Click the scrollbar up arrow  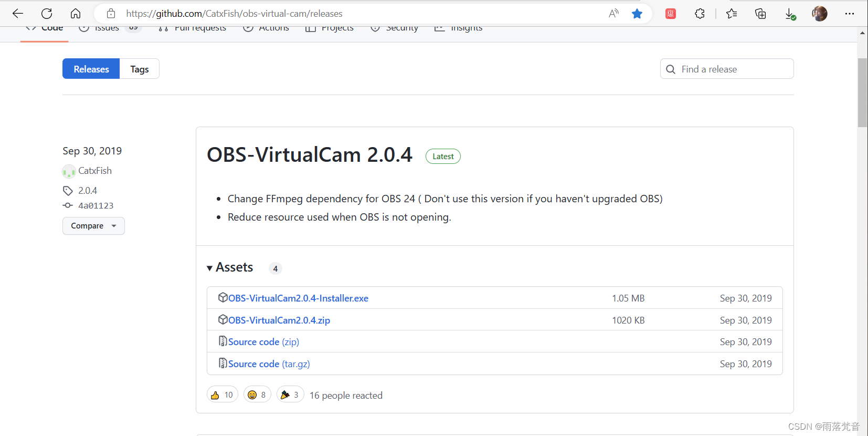pos(863,33)
